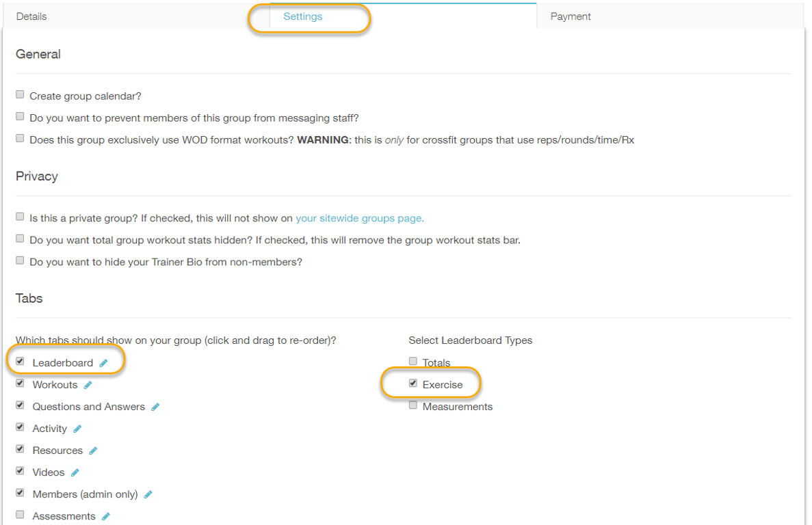Check the private group checkbox

20,217
